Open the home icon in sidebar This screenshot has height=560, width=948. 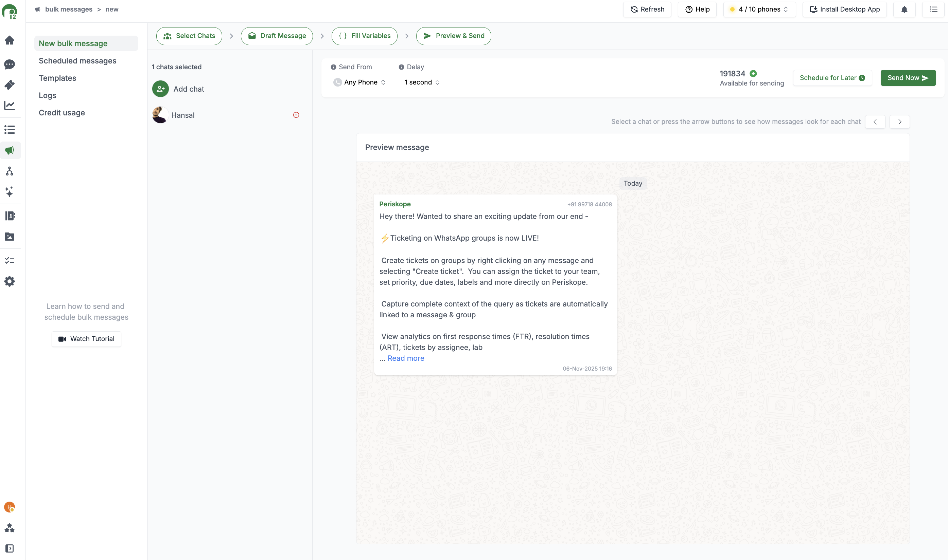coord(10,40)
